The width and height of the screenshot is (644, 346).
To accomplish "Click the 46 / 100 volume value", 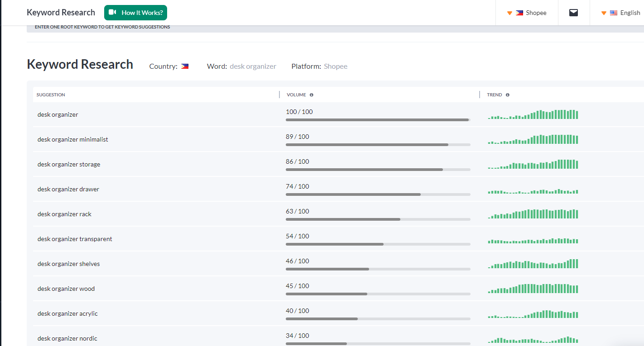I will [x=298, y=261].
